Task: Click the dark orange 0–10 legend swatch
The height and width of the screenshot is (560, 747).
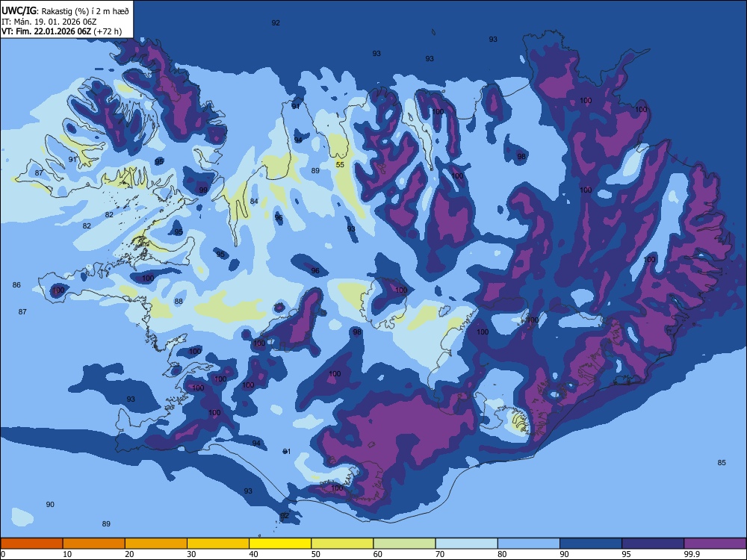Action: click(x=31, y=544)
